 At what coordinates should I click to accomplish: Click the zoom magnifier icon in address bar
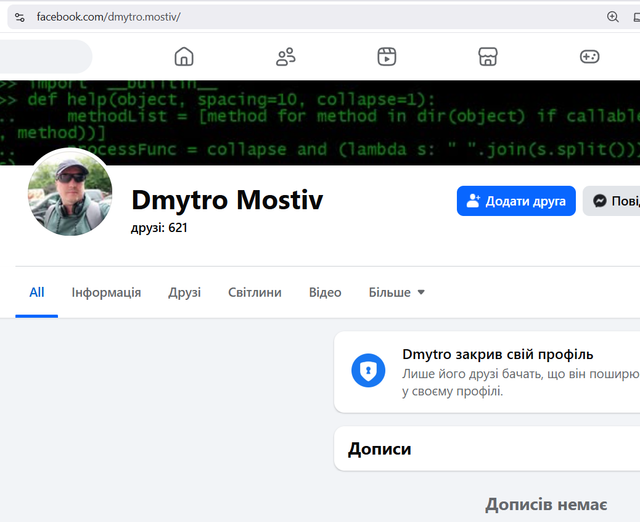(613, 17)
